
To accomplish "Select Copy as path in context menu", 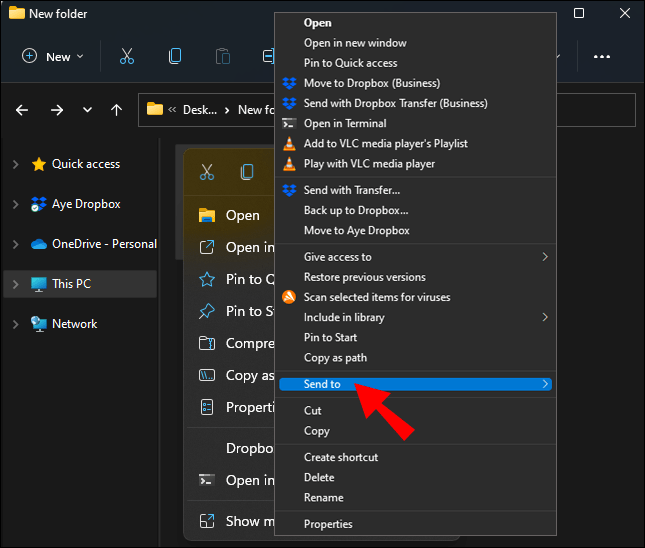I will click(x=335, y=358).
